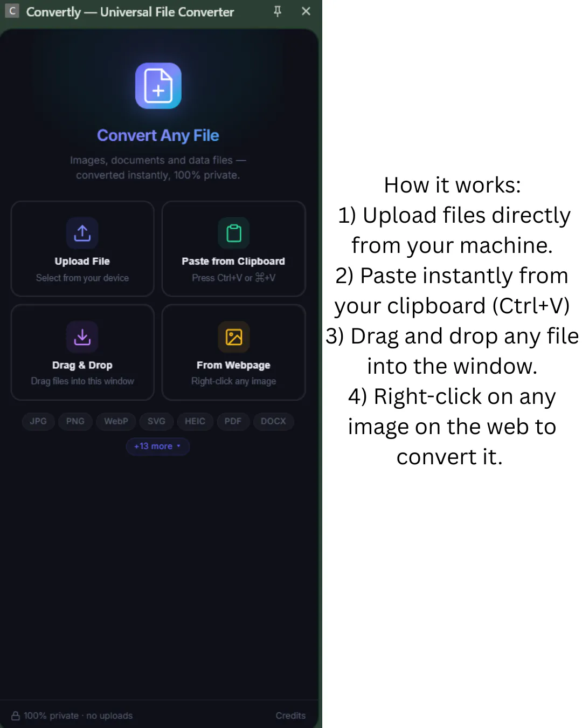Click the upload arrow icon in Upload File card

coord(82,233)
